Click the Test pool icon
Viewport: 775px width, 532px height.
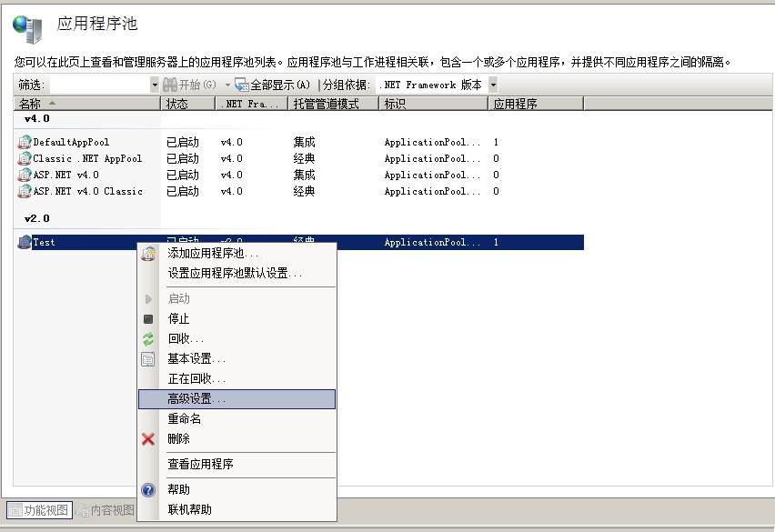tap(25, 242)
